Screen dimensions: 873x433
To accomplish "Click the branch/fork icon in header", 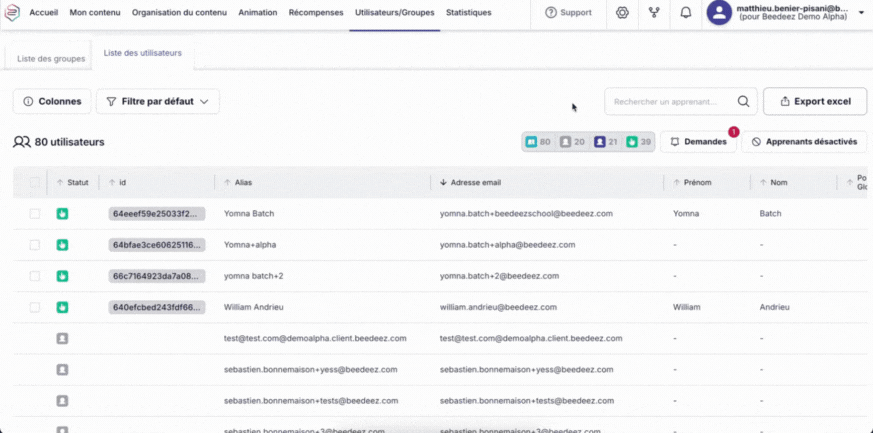I will click(654, 13).
